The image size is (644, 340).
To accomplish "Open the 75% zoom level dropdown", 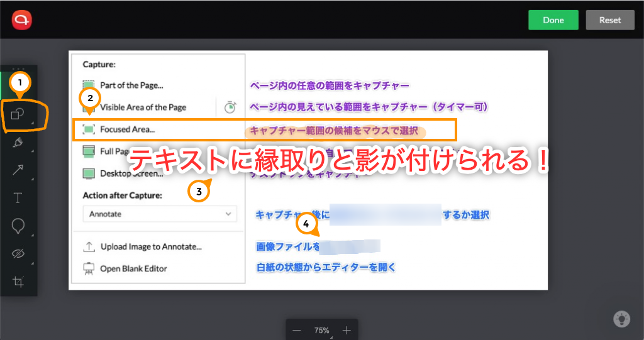I will (322, 330).
